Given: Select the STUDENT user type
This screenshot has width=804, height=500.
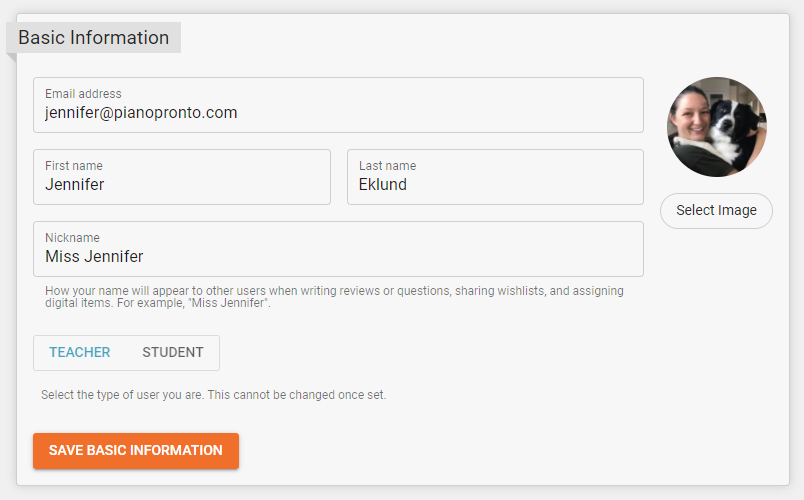Looking at the screenshot, I should [x=173, y=352].
